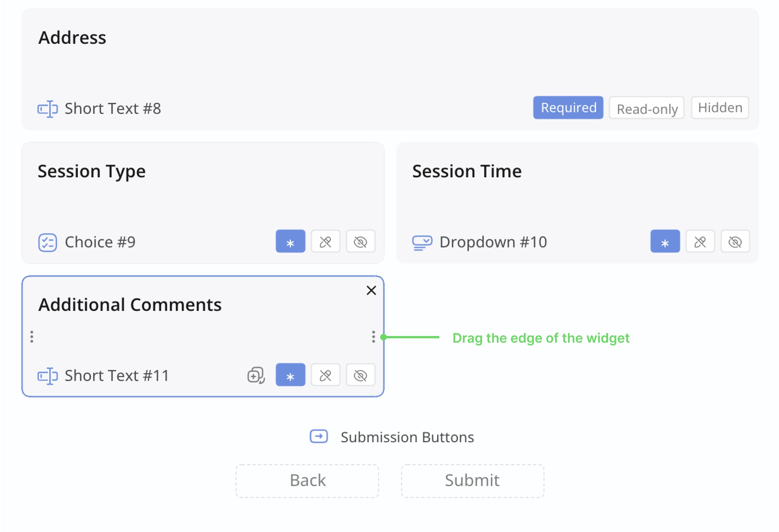Click the Submit button
The height and width of the screenshot is (532, 779).
tap(473, 481)
